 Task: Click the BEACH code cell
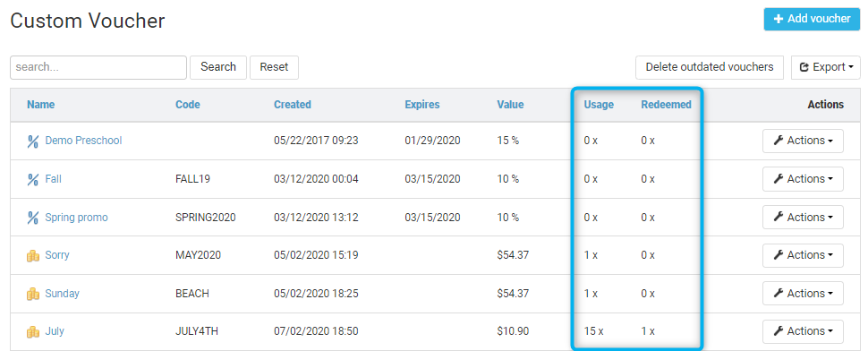[x=192, y=294]
